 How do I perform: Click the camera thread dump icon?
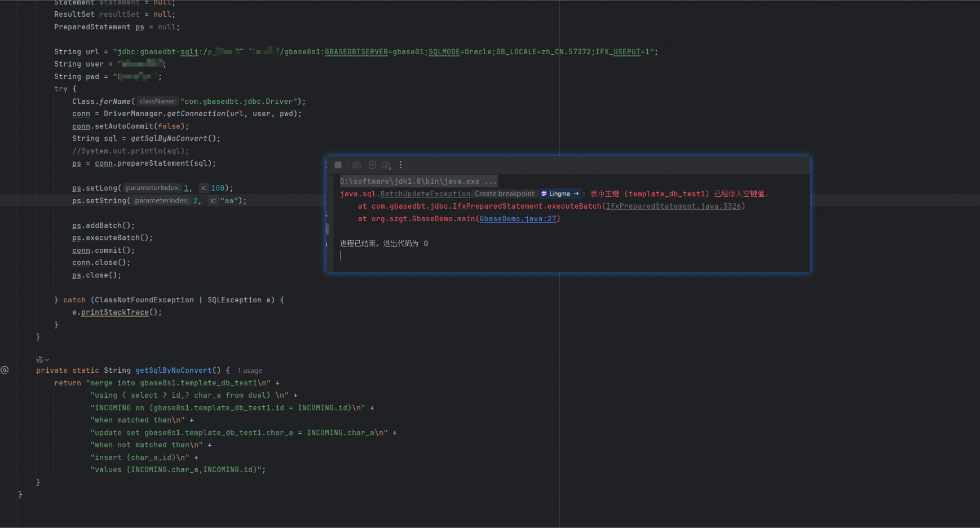[356, 165]
